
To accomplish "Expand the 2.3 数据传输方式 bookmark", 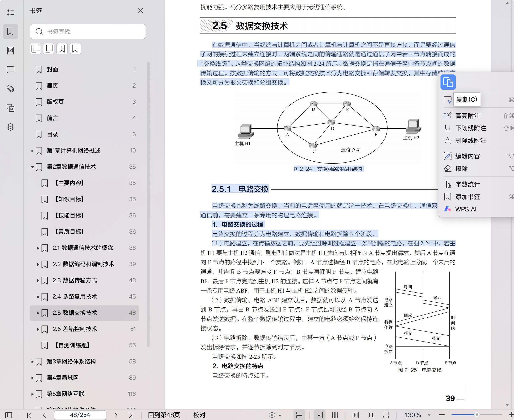I will click(x=38, y=280).
